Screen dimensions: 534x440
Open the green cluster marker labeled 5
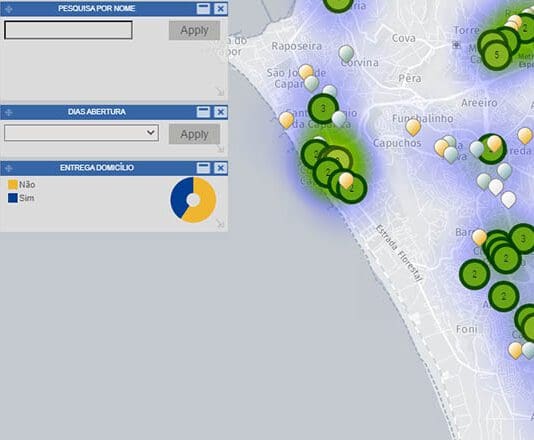click(x=497, y=55)
